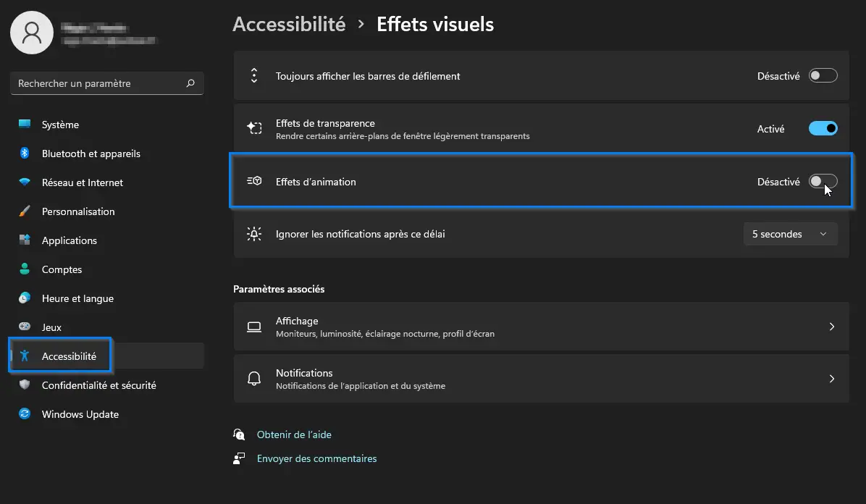The width and height of the screenshot is (866, 504).
Task: Click the breadcrumb chevron separator
Action: click(361, 25)
